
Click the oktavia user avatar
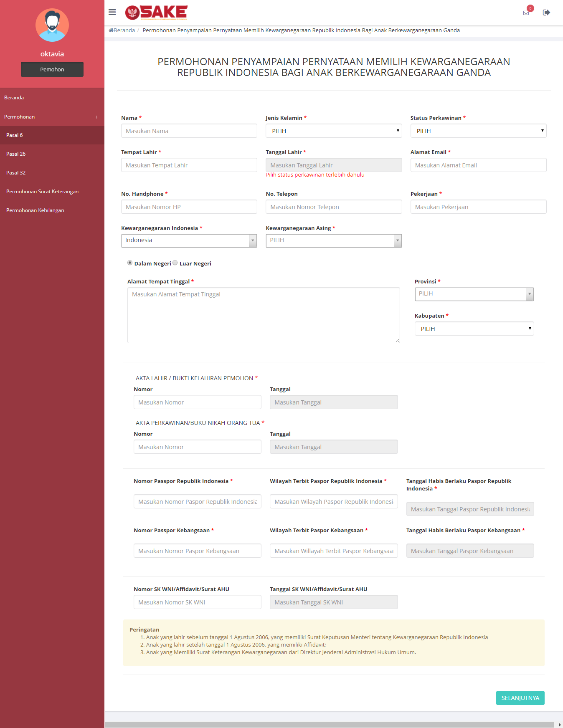[x=52, y=25]
